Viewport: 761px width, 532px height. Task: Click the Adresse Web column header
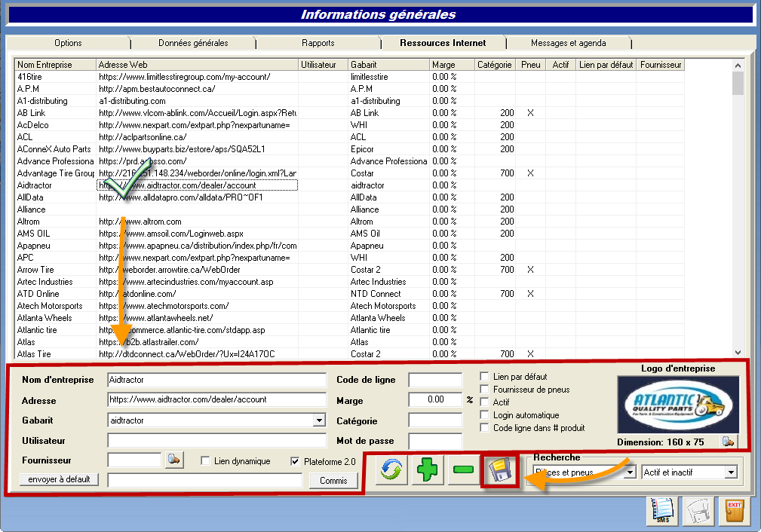click(x=197, y=65)
